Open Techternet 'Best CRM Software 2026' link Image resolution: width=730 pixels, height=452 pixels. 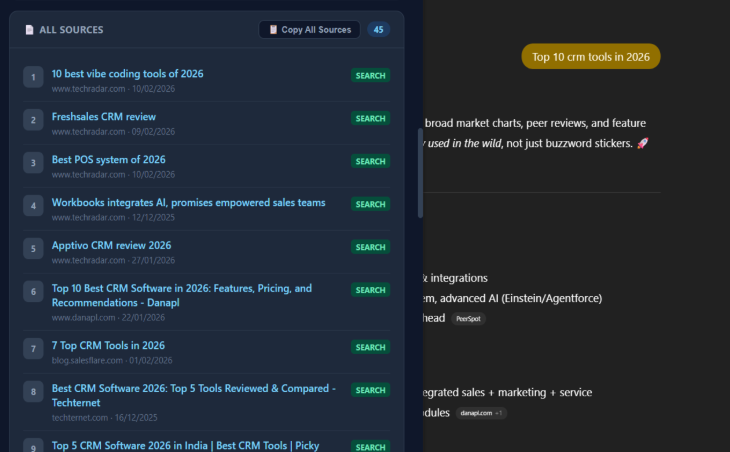194,395
